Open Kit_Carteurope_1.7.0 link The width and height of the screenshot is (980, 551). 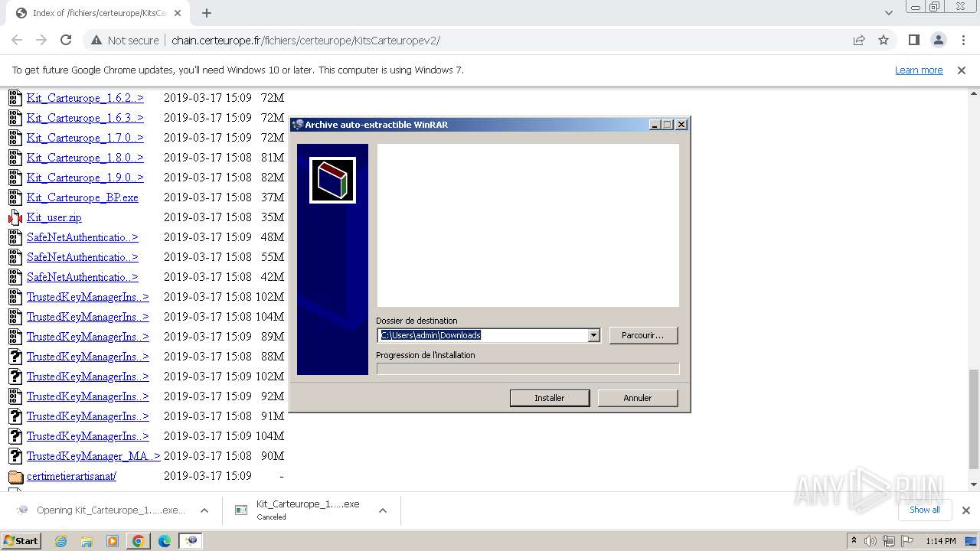(x=85, y=138)
